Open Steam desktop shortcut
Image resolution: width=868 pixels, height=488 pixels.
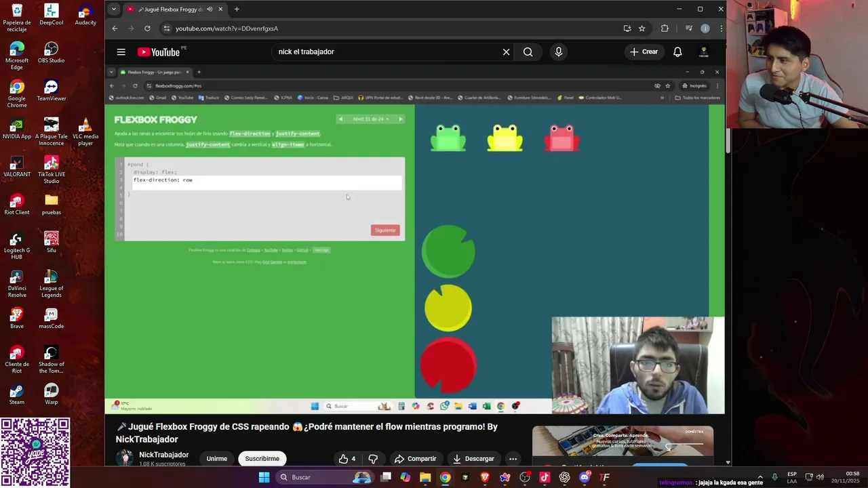tap(17, 394)
